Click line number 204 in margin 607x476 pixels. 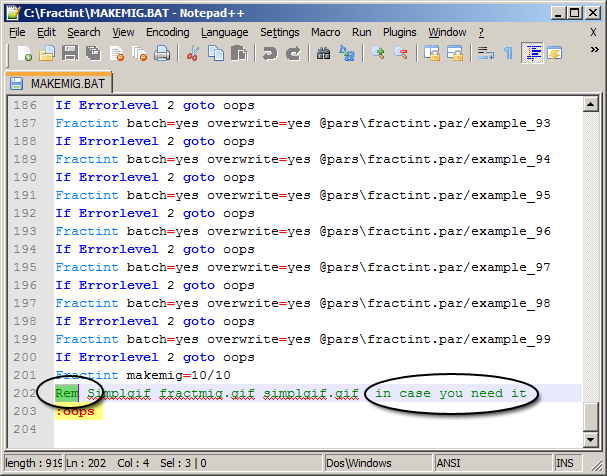point(25,429)
